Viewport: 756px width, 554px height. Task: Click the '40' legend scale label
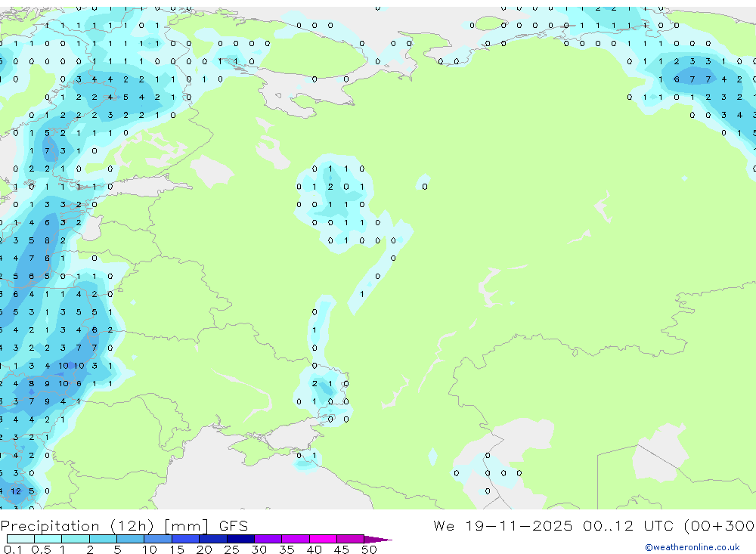coord(314,549)
